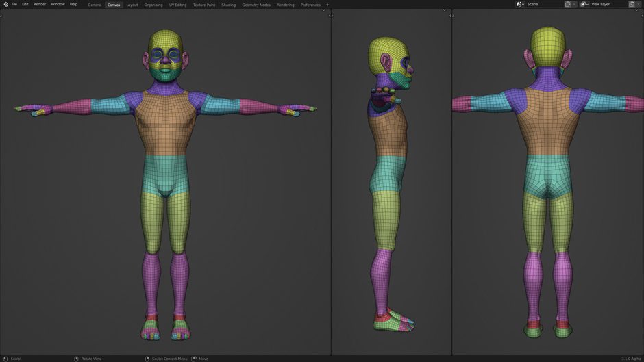Remove the view layer with X icon

[639, 4]
